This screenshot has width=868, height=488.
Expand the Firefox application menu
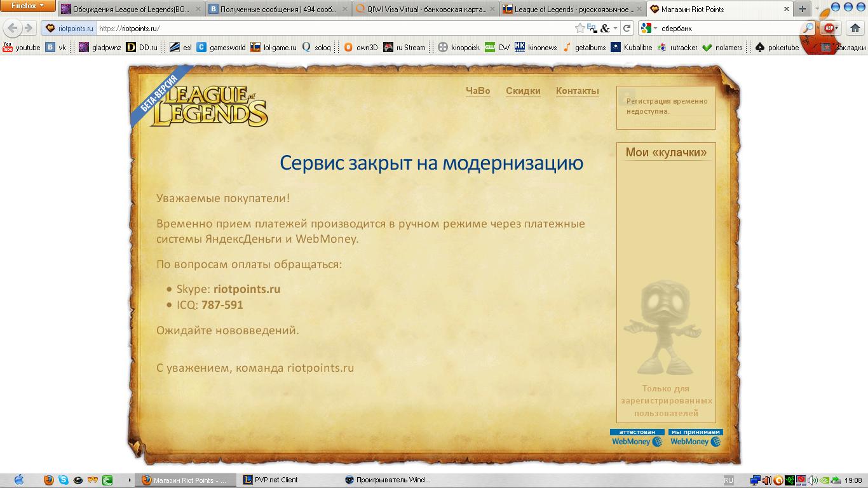[x=28, y=6]
